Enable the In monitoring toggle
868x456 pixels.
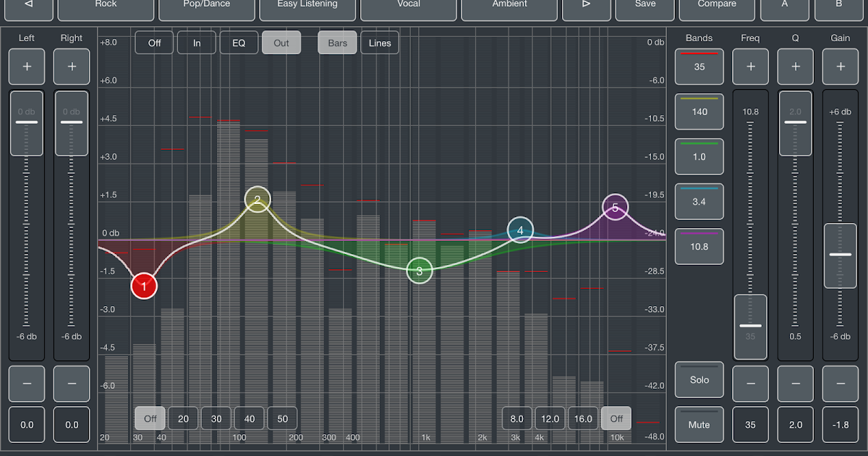pos(196,43)
